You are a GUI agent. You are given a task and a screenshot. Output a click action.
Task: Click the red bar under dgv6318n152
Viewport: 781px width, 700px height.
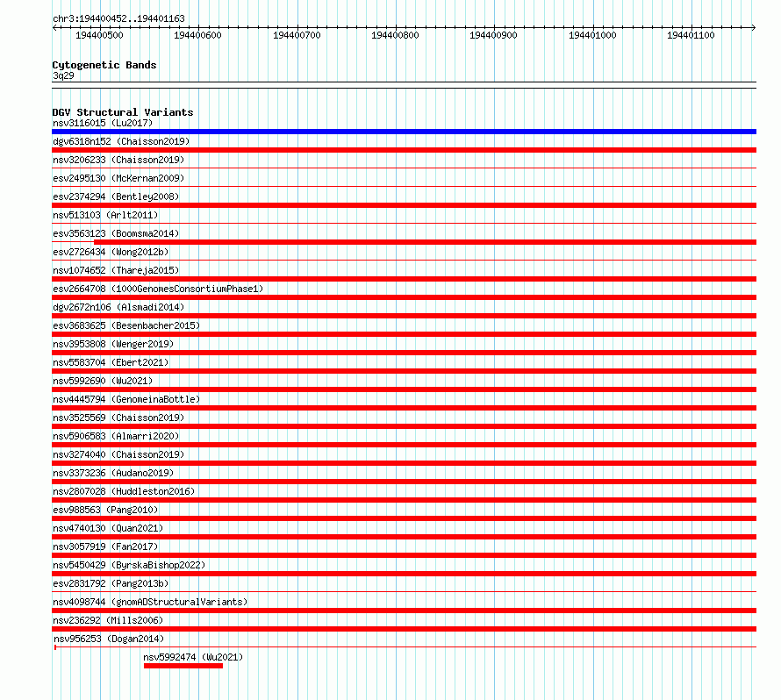point(404,150)
